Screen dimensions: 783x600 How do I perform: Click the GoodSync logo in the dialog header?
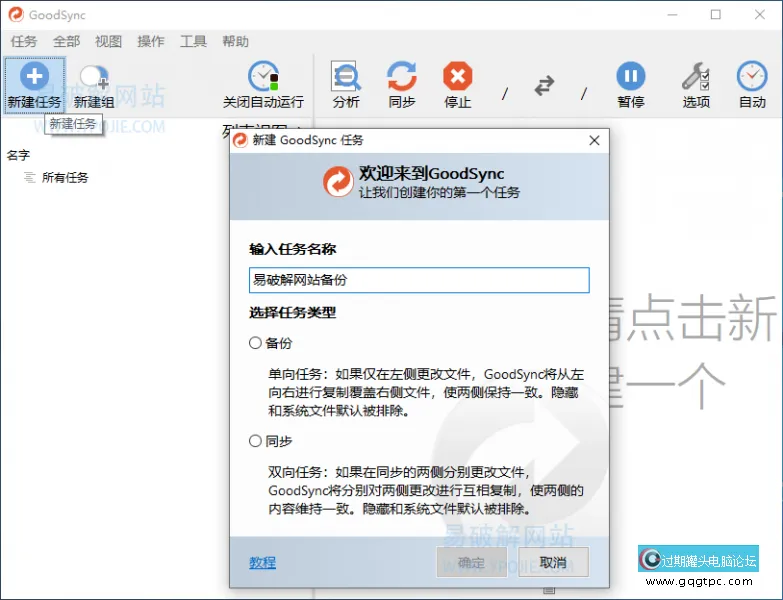click(338, 182)
